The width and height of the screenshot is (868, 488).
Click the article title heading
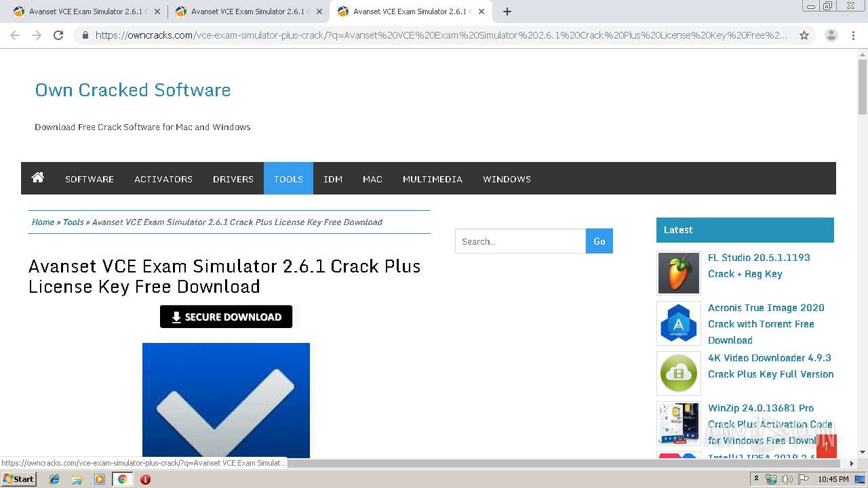tap(224, 276)
